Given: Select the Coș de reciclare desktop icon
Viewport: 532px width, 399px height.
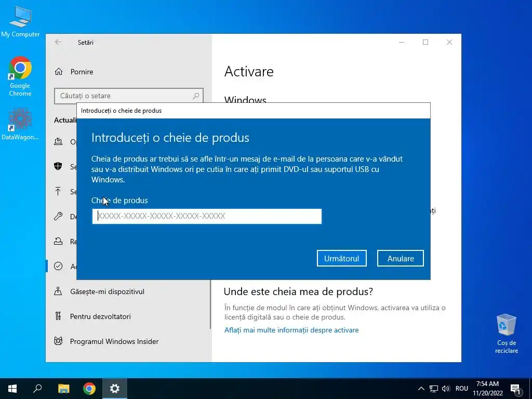Looking at the screenshot, I should [x=506, y=334].
